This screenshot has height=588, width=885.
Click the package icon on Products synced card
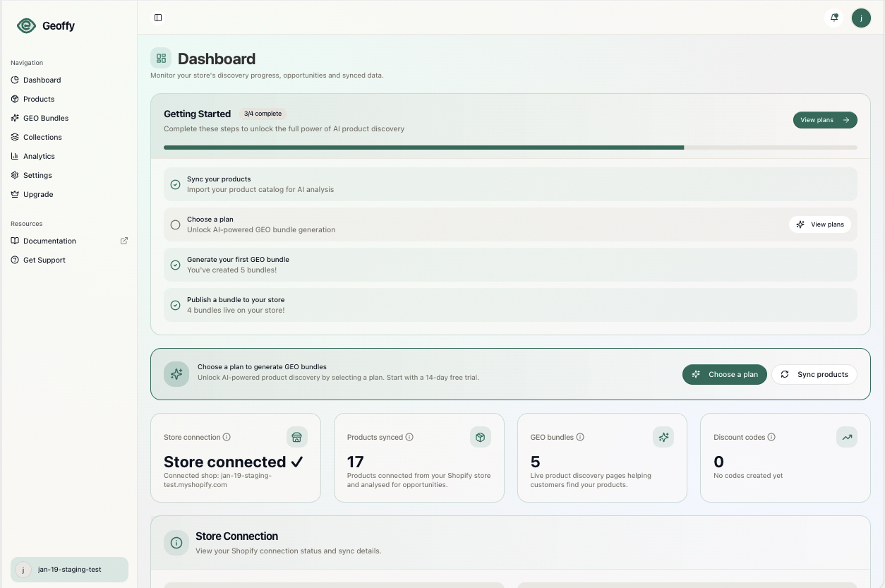[x=480, y=437]
